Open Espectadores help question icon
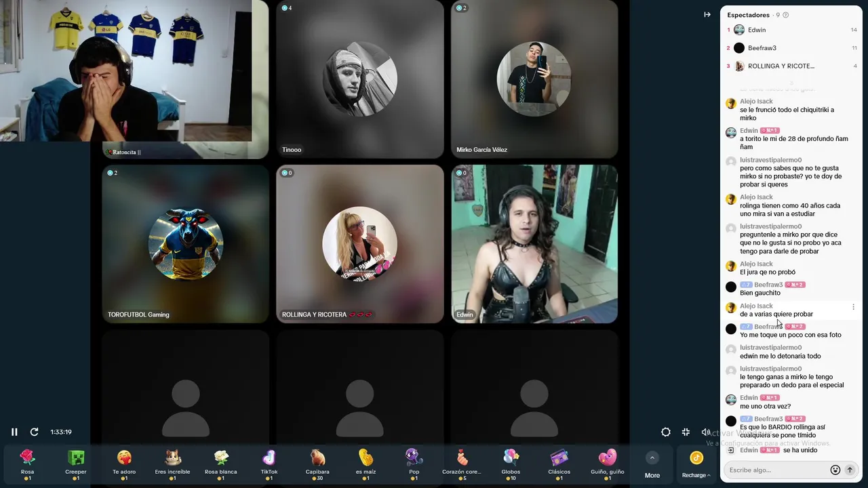The width and height of the screenshot is (868, 488). point(785,15)
